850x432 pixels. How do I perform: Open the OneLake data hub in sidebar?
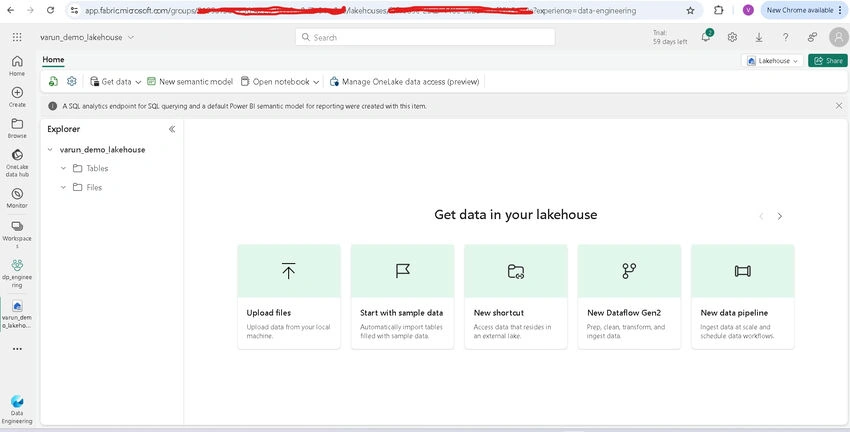point(17,163)
